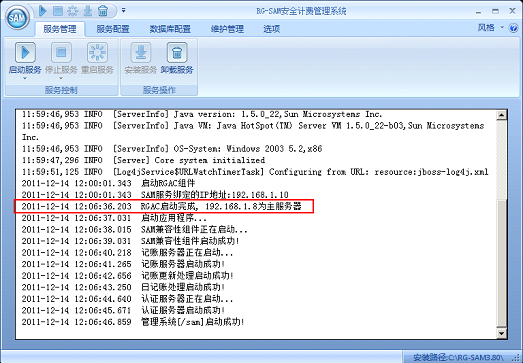The height and width of the screenshot is (363, 523).
Task: Click the log scrollbar down arrow
Action: (501, 333)
